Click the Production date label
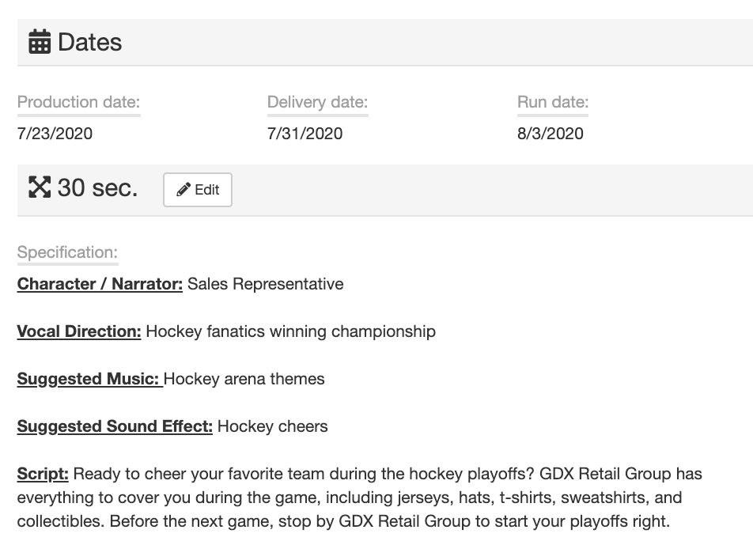 (78, 102)
